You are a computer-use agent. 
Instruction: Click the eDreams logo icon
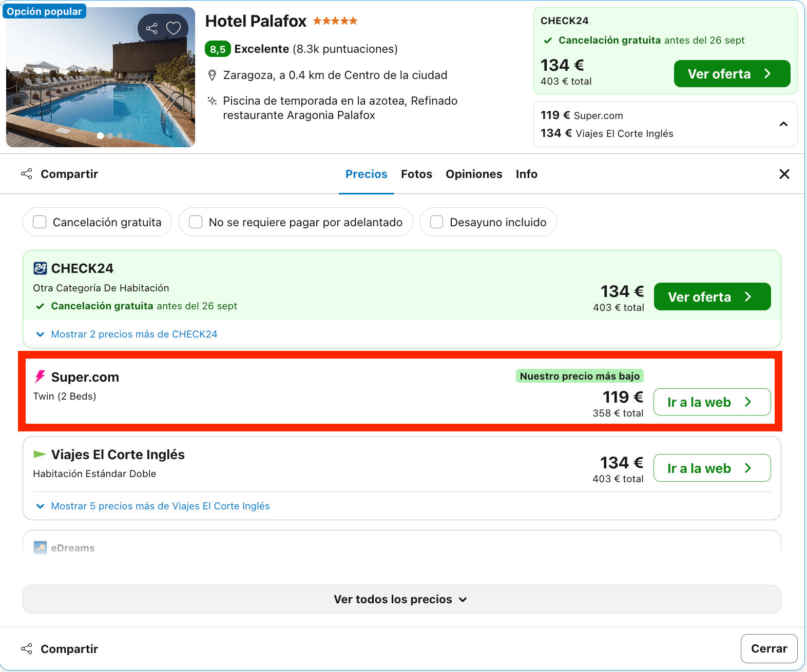pyautogui.click(x=40, y=548)
